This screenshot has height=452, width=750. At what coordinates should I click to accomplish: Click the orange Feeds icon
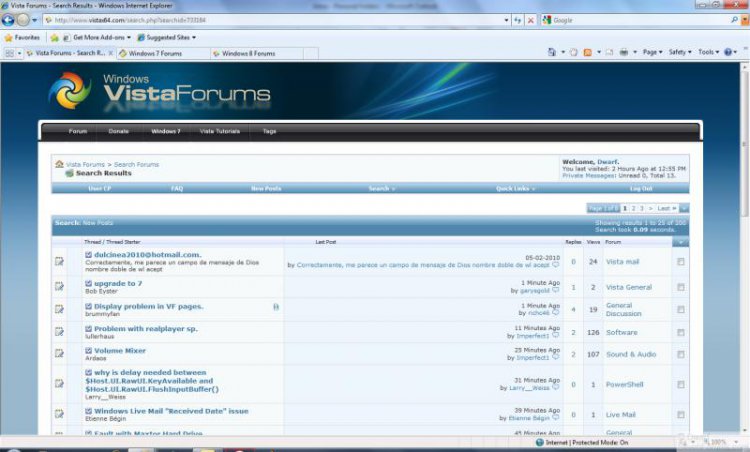(x=587, y=52)
